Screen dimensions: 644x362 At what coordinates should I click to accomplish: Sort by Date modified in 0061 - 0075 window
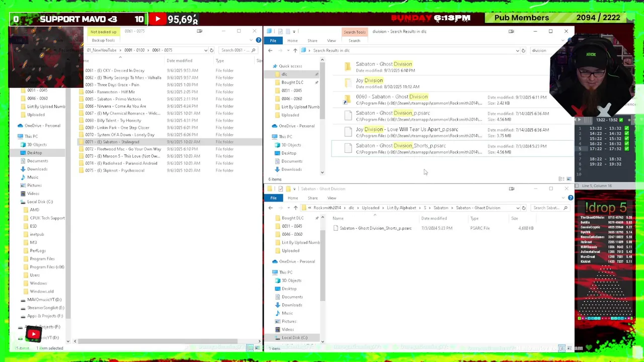point(180,61)
